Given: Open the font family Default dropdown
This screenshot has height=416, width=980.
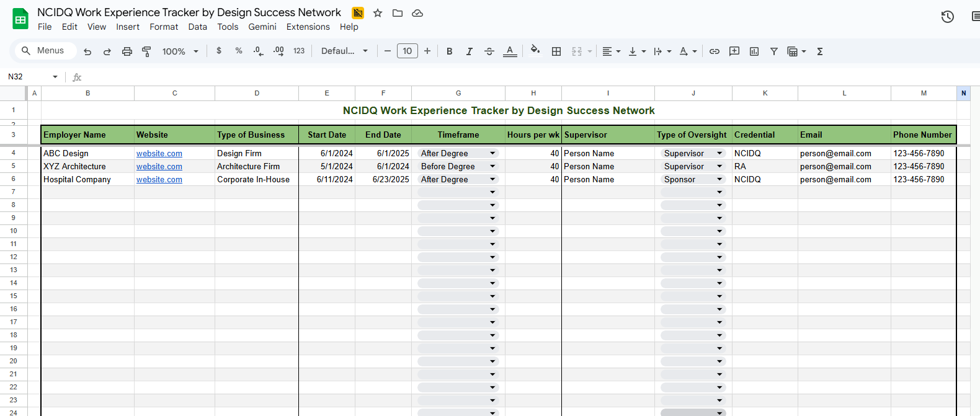Looking at the screenshot, I should [344, 51].
